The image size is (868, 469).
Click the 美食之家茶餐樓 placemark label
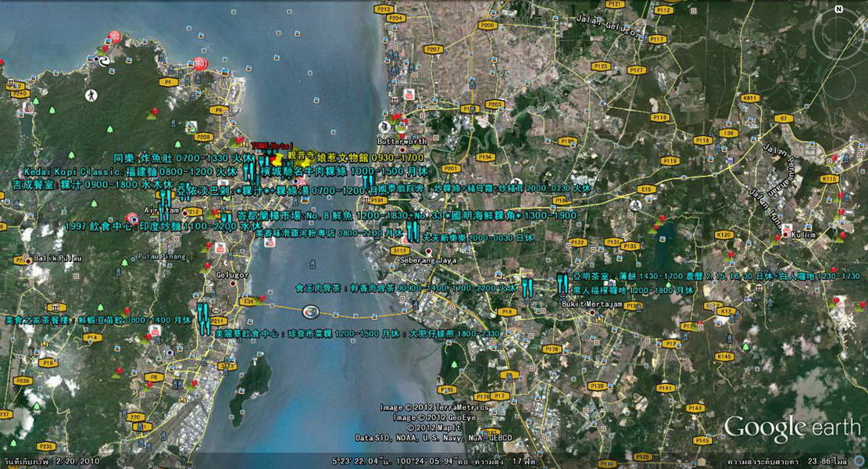point(98,320)
